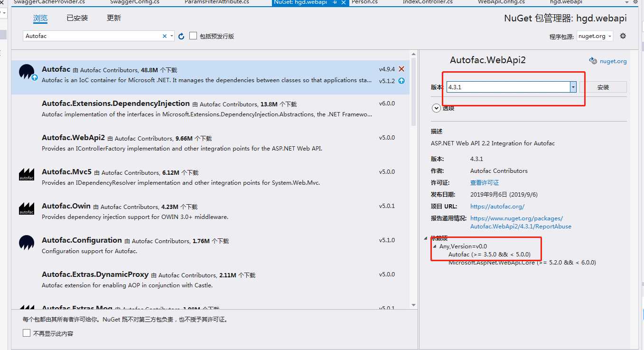
Task: Refresh the package search results
Action: (x=181, y=36)
